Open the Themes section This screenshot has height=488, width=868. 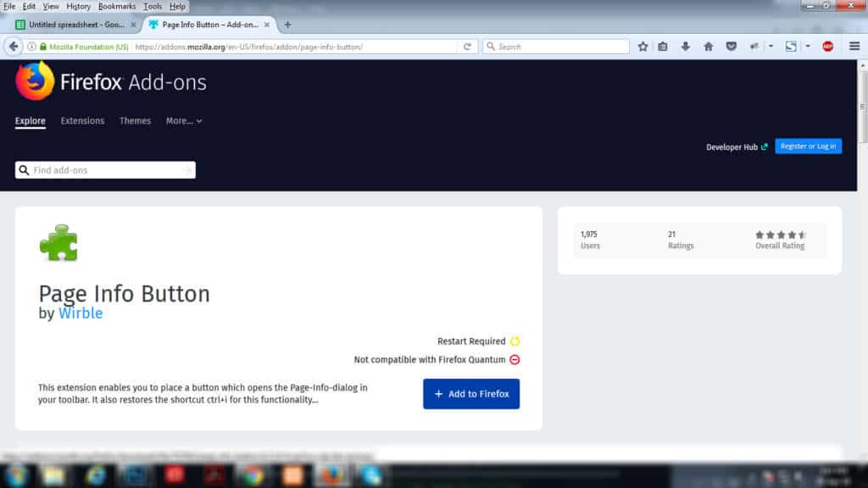click(x=135, y=120)
